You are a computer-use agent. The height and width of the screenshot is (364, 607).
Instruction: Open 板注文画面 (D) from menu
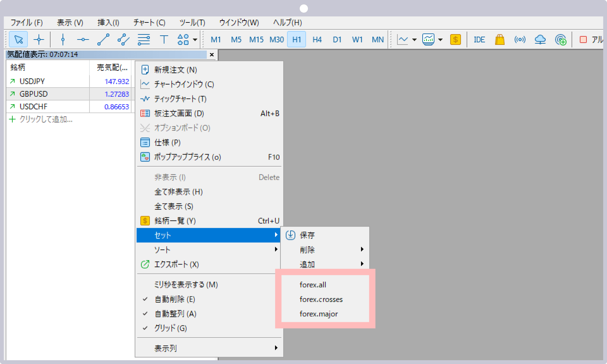click(x=209, y=113)
